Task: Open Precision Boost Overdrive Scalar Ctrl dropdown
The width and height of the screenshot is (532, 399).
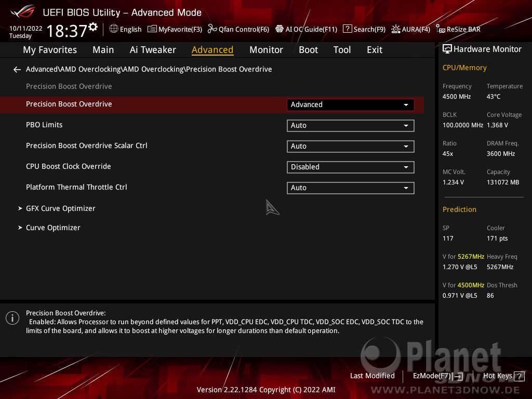Action: [350, 146]
